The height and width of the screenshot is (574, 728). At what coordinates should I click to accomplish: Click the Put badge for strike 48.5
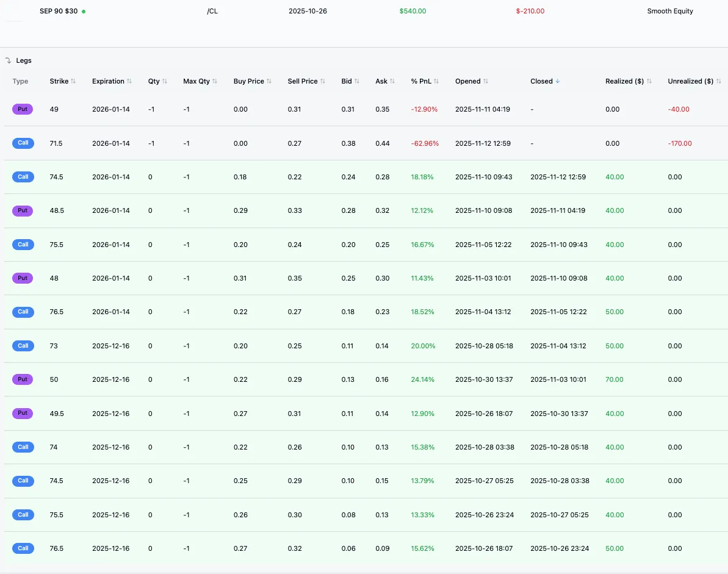23,210
